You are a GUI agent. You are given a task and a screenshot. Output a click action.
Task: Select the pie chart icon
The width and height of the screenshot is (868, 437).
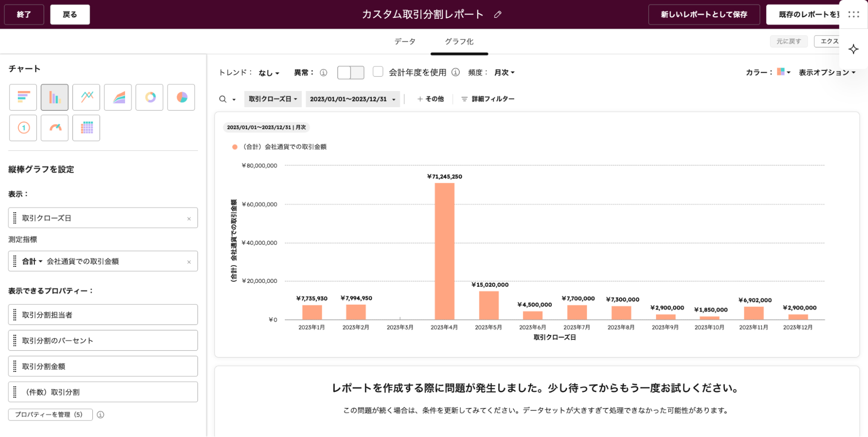click(x=182, y=97)
